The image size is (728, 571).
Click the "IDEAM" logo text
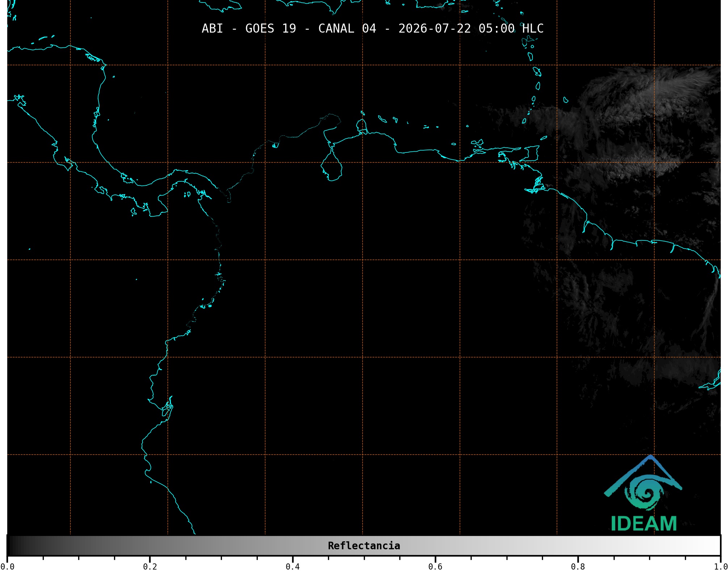644,524
